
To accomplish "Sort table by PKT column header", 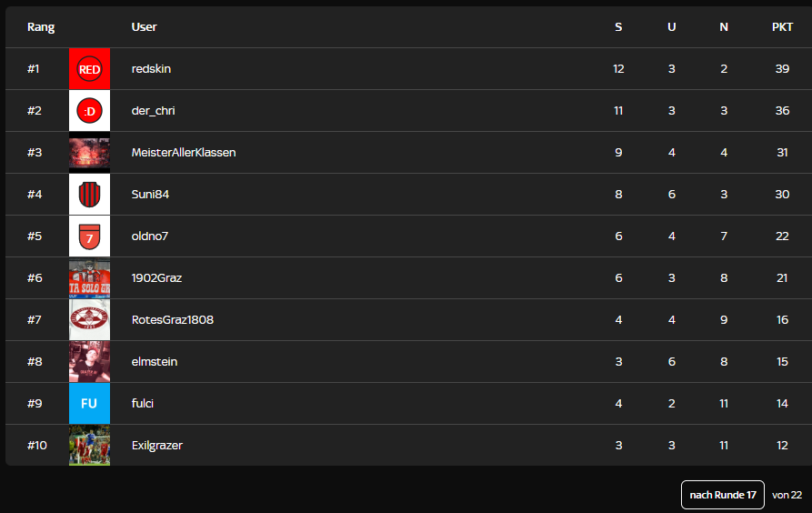I will point(782,27).
